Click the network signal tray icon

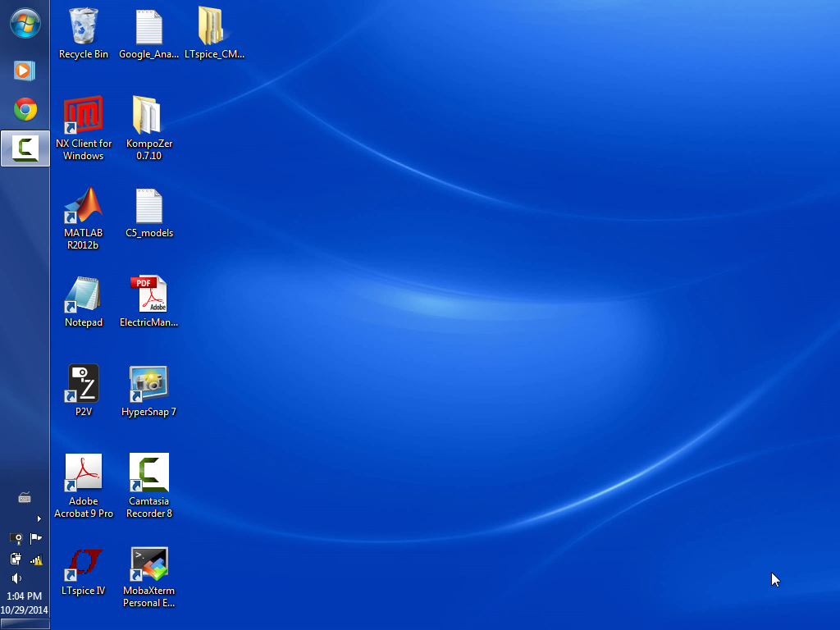[35, 559]
